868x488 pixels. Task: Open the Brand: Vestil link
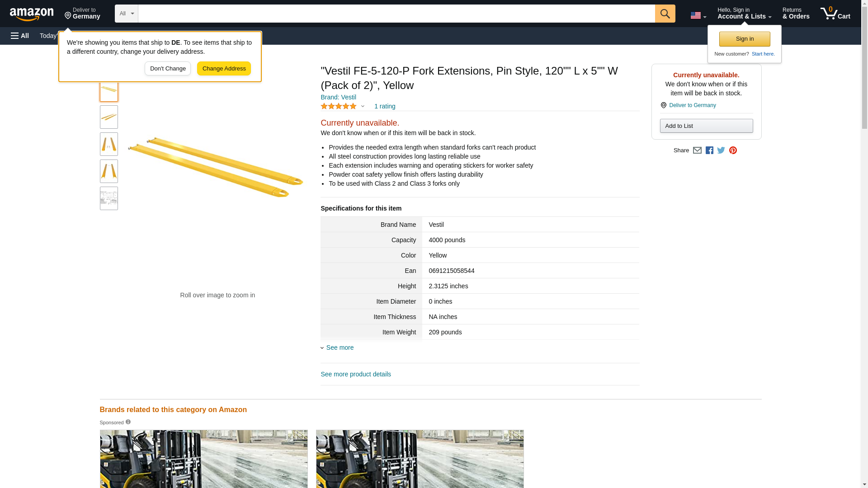(338, 97)
